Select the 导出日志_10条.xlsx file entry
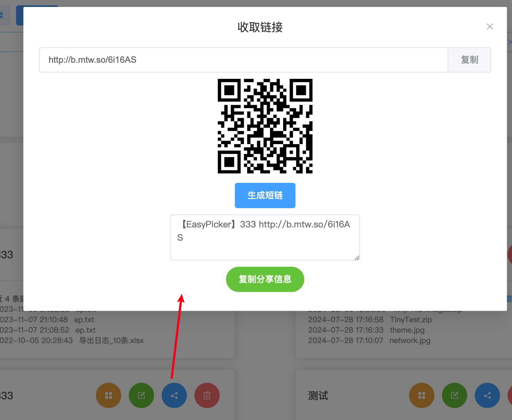Image resolution: width=512 pixels, height=420 pixels. (x=111, y=341)
